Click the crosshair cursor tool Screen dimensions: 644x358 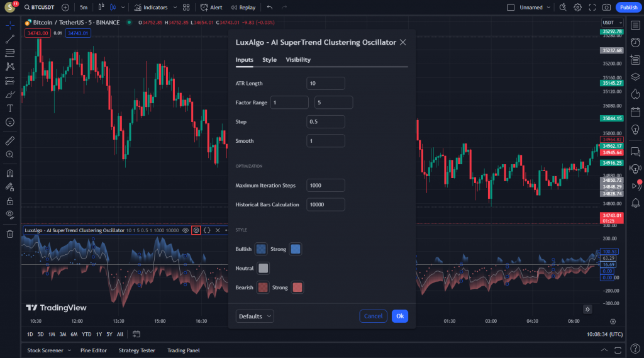pyautogui.click(x=10, y=26)
